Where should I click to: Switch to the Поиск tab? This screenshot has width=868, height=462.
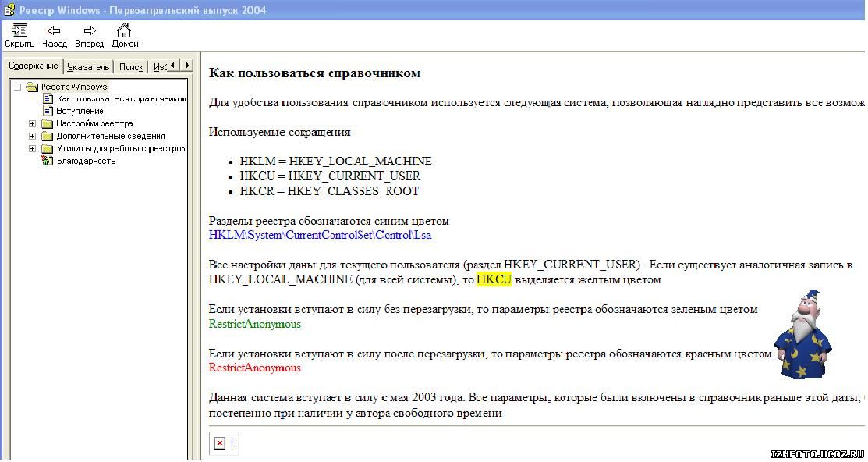[131, 67]
